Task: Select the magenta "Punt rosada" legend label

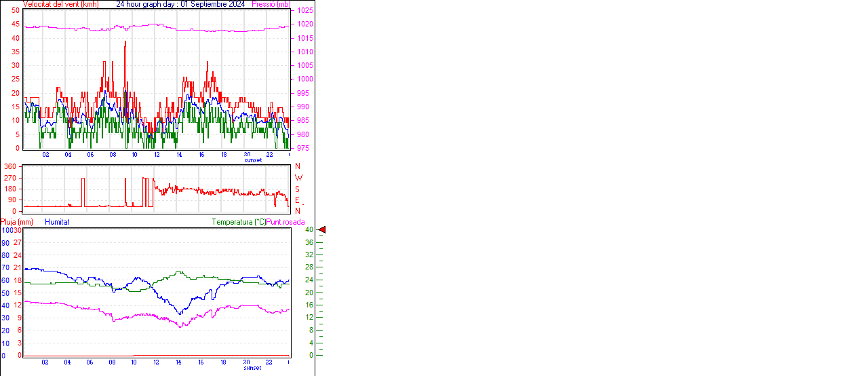Action: pyautogui.click(x=285, y=222)
